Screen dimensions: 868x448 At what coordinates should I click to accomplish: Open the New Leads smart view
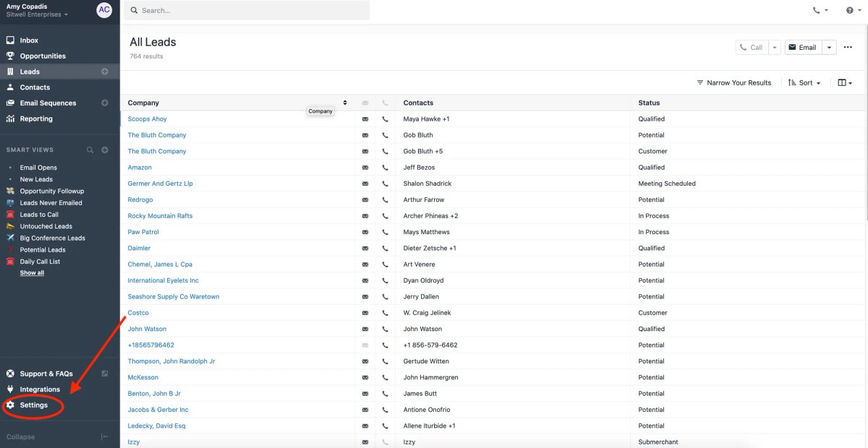tap(36, 179)
